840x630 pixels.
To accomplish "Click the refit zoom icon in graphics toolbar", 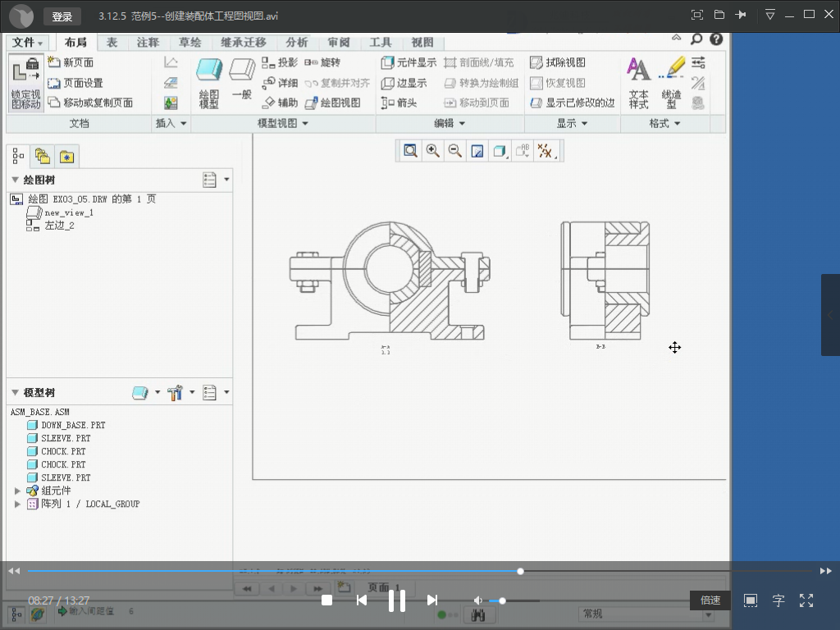I will point(410,151).
